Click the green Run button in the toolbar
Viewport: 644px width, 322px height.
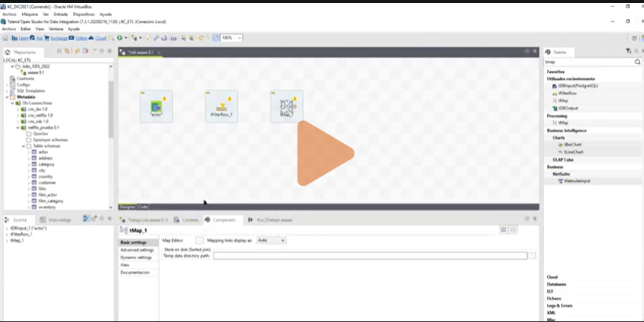(x=120, y=38)
